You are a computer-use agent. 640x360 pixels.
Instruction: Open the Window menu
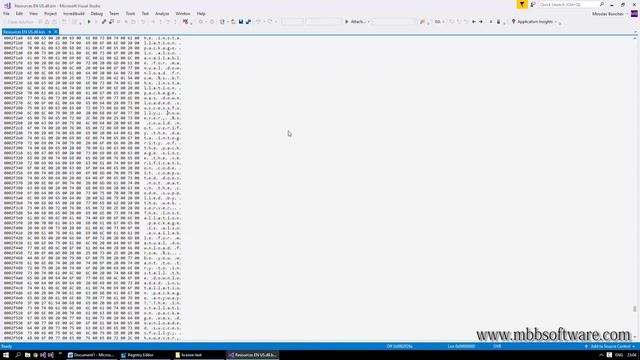pyautogui.click(x=183, y=13)
